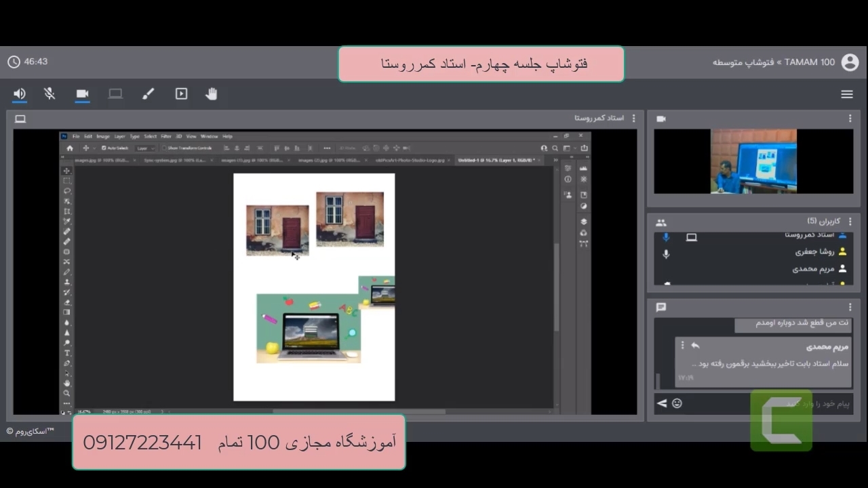Click the media play box icon
This screenshot has height=488, width=868.
click(181, 94)
